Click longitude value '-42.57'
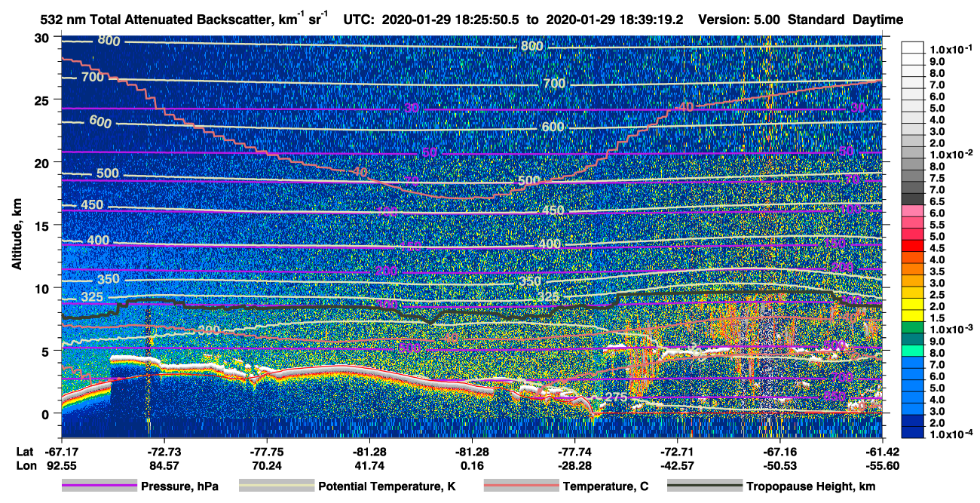The height and width of the screenshot is (503, 980). tap(677, 466)
